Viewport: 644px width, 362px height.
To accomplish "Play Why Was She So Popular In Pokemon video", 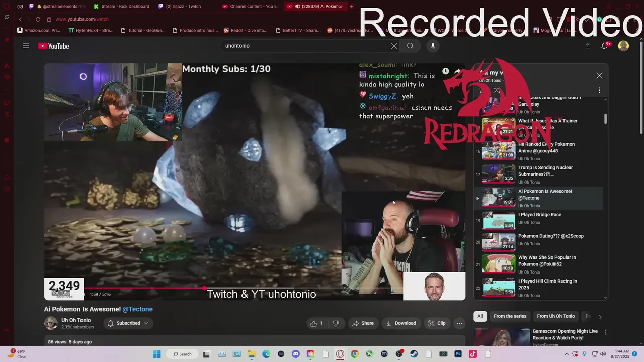I will [x=538, y=263].
